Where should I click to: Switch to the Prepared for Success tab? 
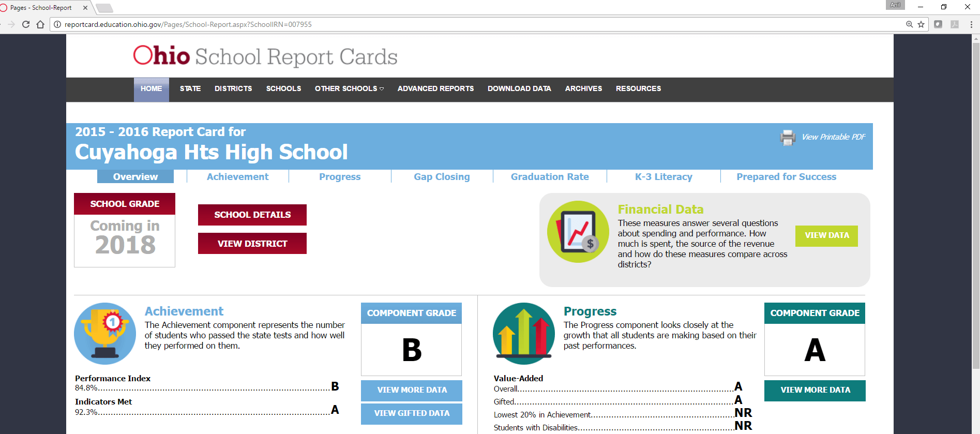[x=786, y=176]
